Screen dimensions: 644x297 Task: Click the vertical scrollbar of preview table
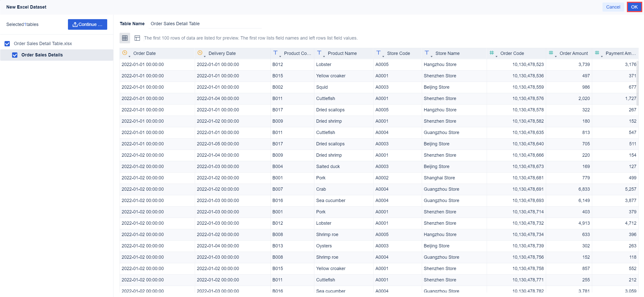pos(637,83)
